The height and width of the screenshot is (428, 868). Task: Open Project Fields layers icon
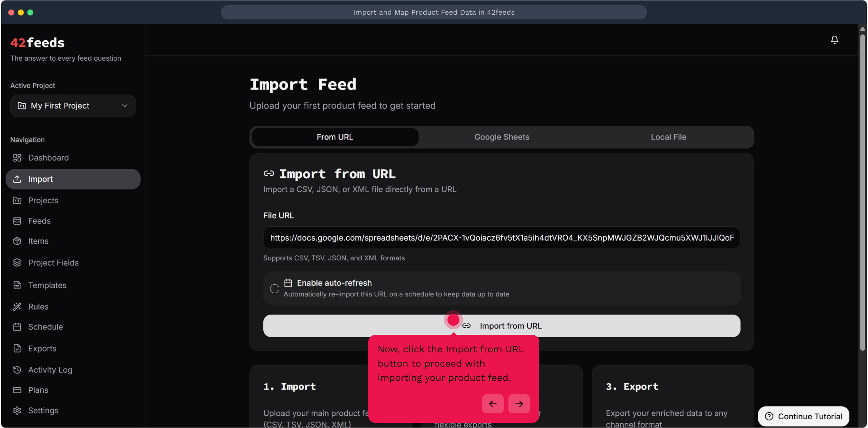[17, 262]
